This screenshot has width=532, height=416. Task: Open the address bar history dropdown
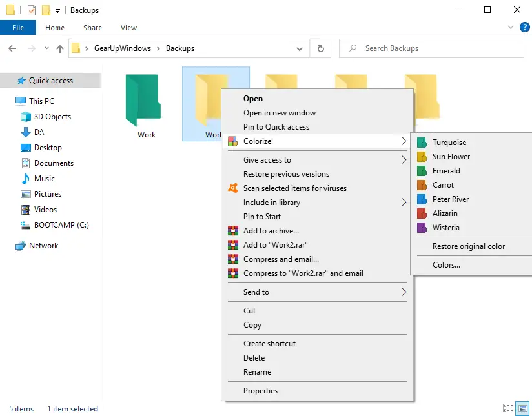tap(300, 49)
